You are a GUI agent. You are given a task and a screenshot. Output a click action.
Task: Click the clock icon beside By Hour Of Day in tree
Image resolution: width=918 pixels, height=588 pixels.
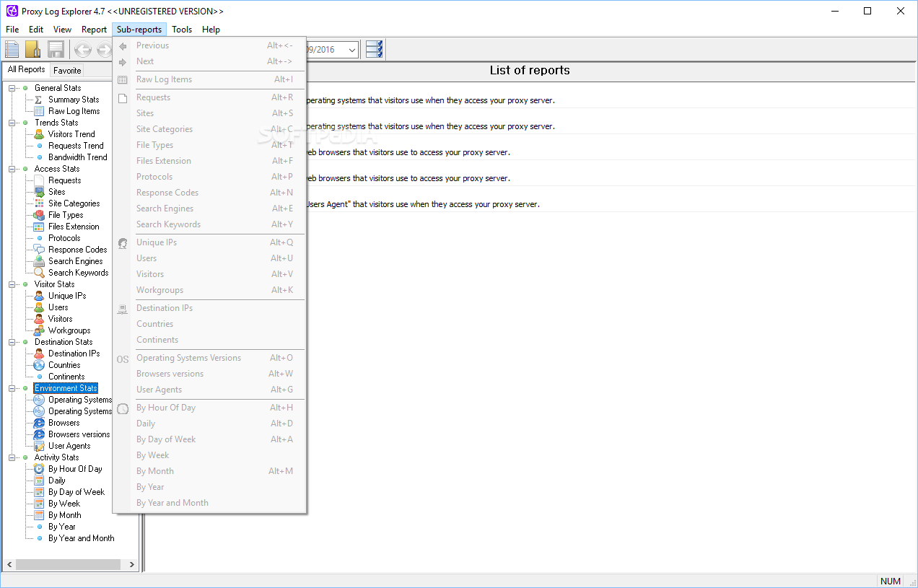tap(39, 469)
